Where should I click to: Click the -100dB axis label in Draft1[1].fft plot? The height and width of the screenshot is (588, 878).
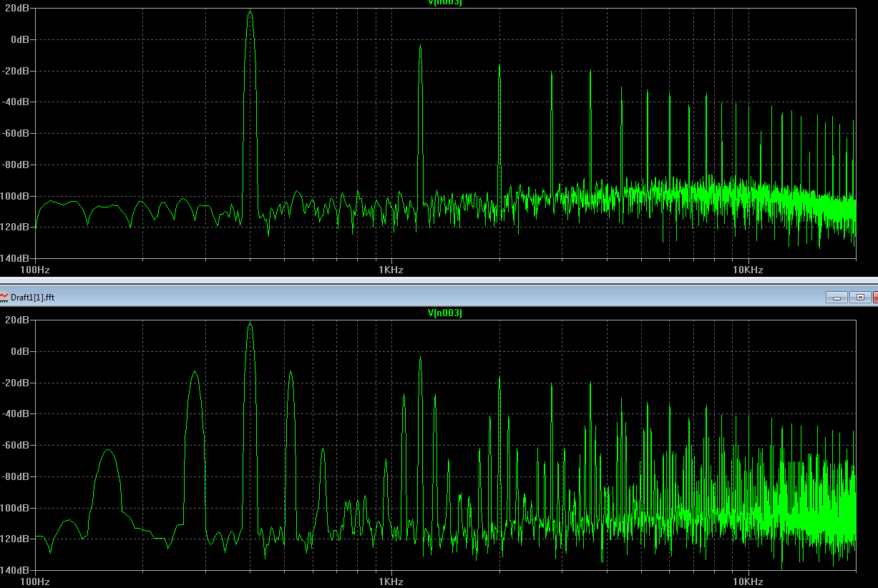click(16, 508)
